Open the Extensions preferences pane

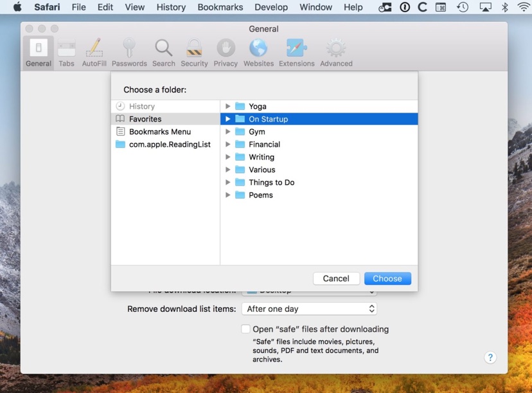click(x=297, y=53)
